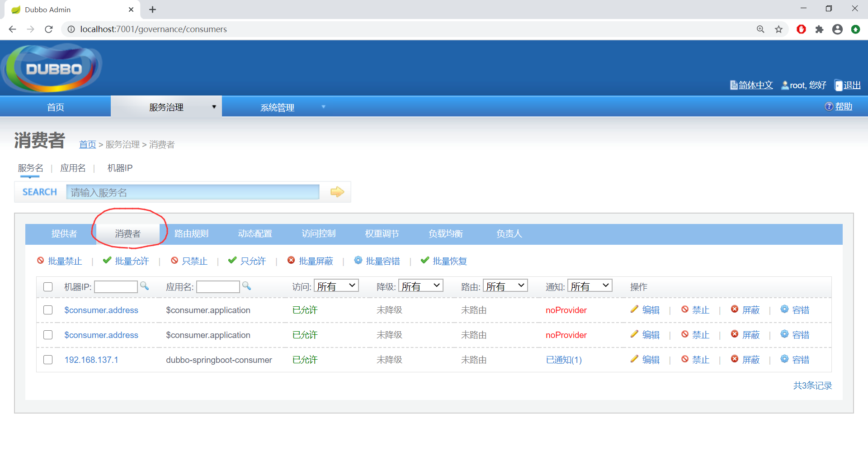Focus the service name search field
The image size is (868, 466).
pyautogui.click(x=193, y=192)
